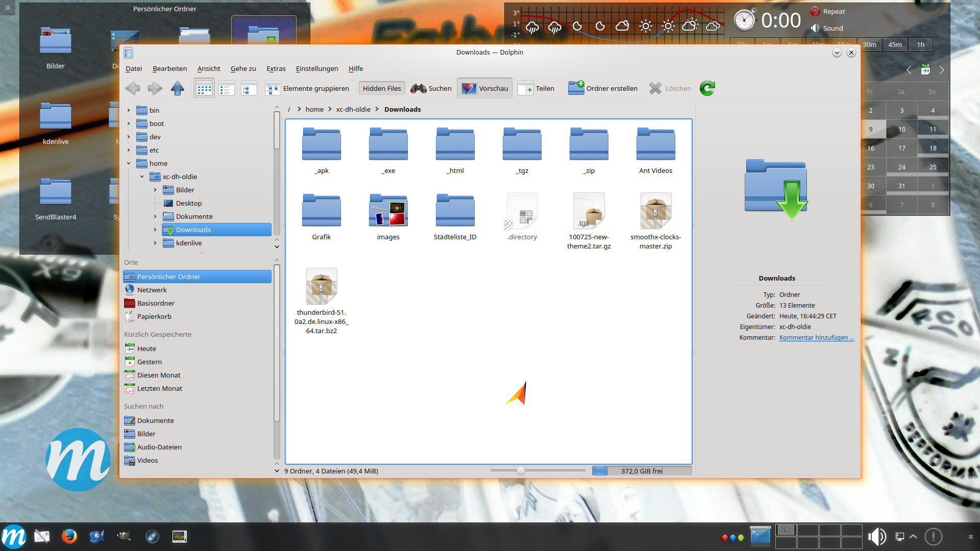The height and width of the screenshot is (551, 980).
Task: Open the Einstellungen menu
Action: pos(316,68)
